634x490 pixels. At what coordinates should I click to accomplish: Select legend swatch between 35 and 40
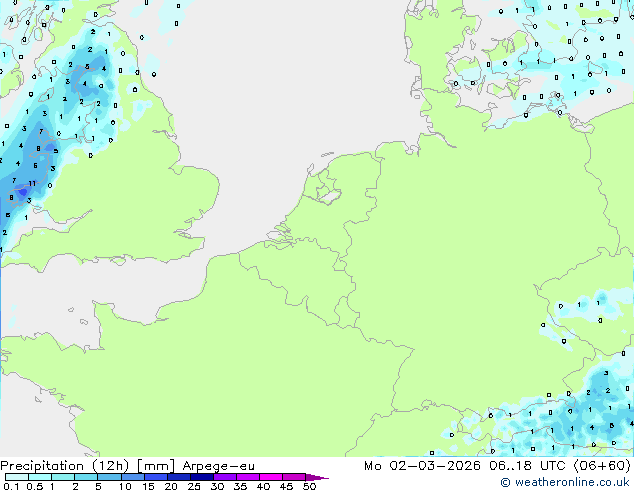(x=247, y=477)
